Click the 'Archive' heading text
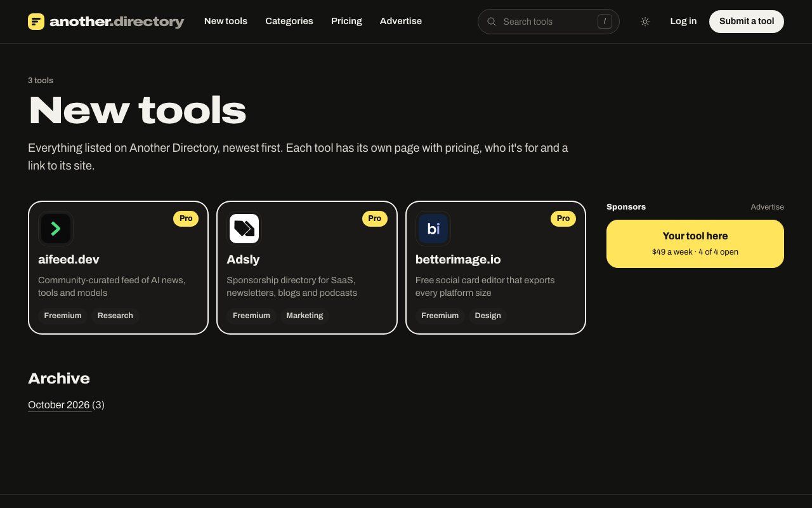Screen dimensions: 812x508 click(x=59, y=378)
